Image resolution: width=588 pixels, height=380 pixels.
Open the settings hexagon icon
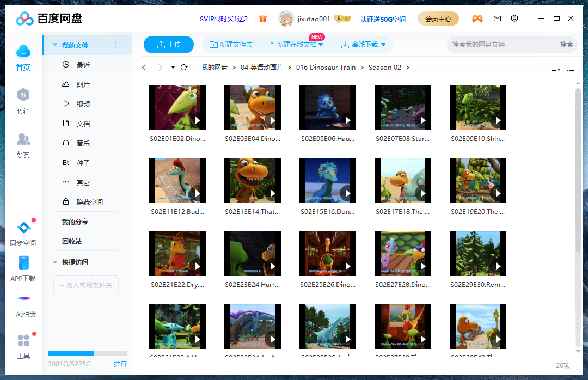514,19
